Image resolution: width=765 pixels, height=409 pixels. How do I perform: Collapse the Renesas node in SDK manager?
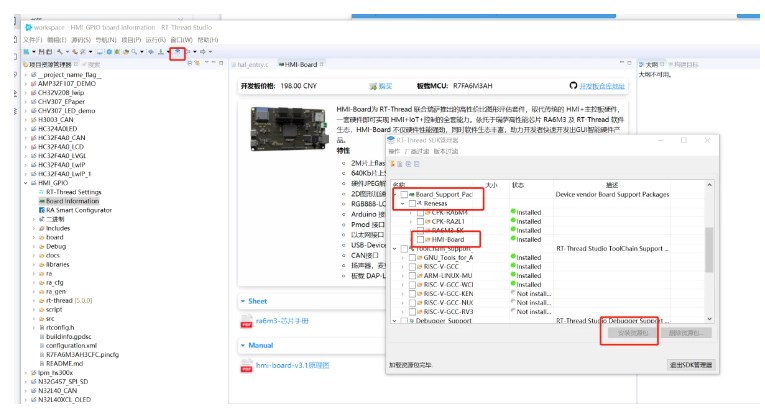[x=403, y=204]
